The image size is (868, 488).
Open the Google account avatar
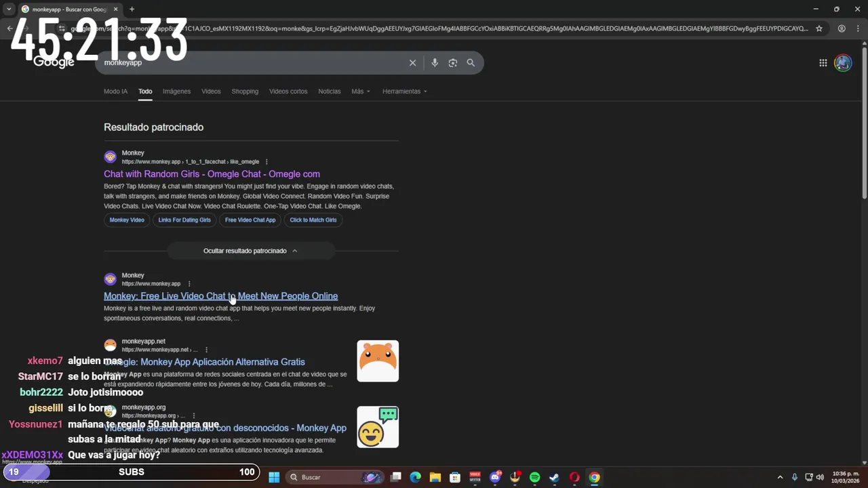[843, 63]
